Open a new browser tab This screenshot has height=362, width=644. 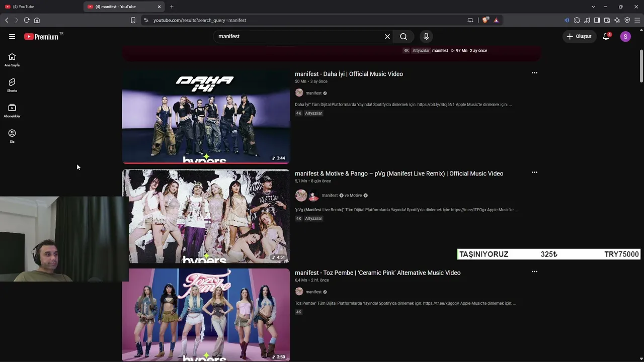pyautogui.click(x=172, y=7)
